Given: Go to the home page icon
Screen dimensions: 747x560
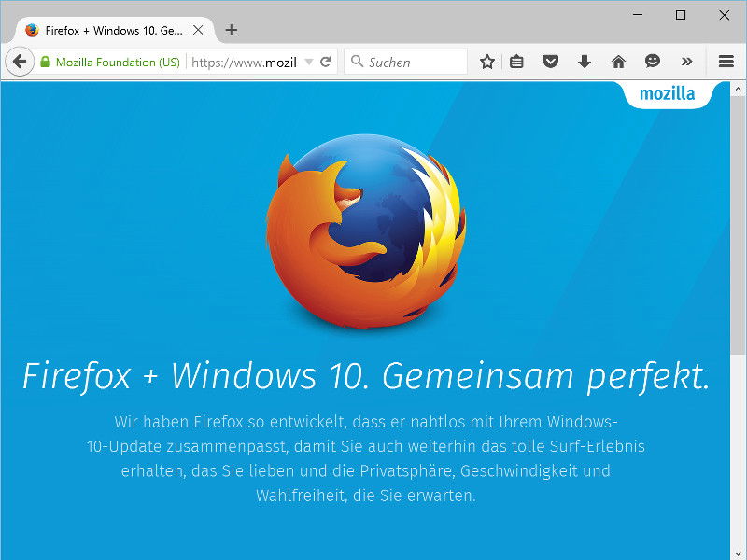Looking at the screenshot, I should pos(618,62).
